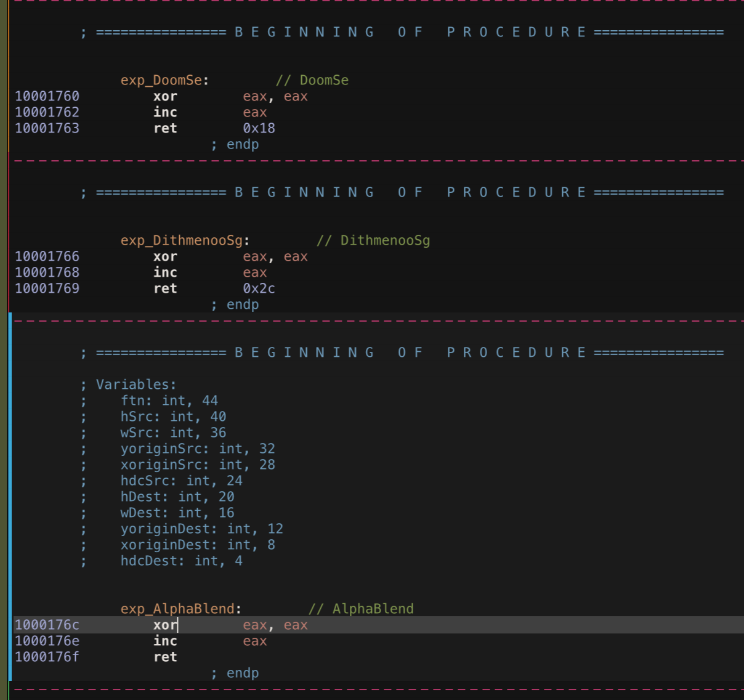The height and width of the screenshot is (700, 744).
Task: Select the hdcSrc: int, 24 variable
Action: point(182,481)
